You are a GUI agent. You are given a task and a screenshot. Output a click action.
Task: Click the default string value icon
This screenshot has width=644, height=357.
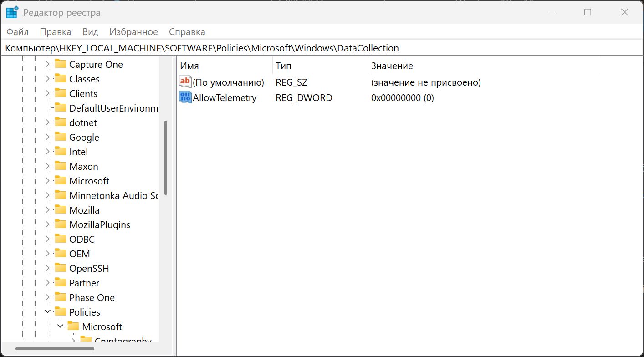click(x=185, y=82)
